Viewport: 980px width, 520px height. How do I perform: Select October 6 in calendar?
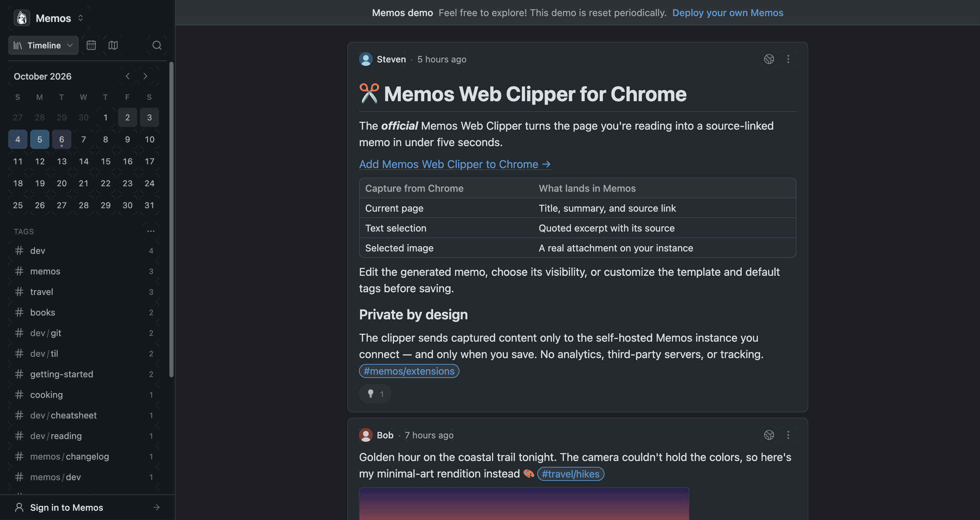(62, 139)
